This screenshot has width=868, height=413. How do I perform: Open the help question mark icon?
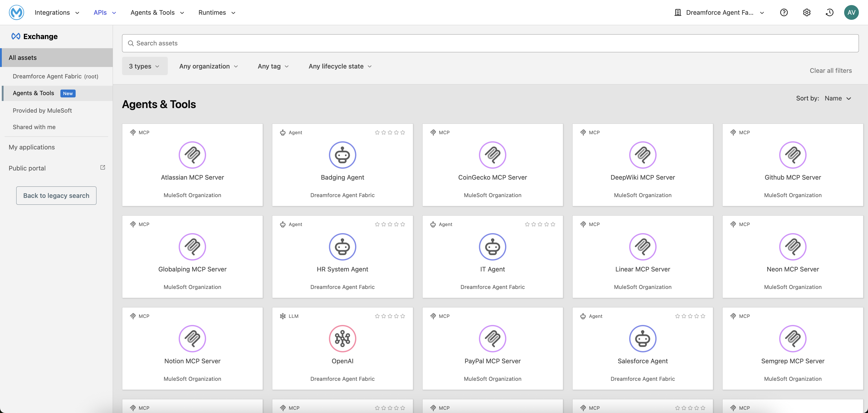[784, 12]
